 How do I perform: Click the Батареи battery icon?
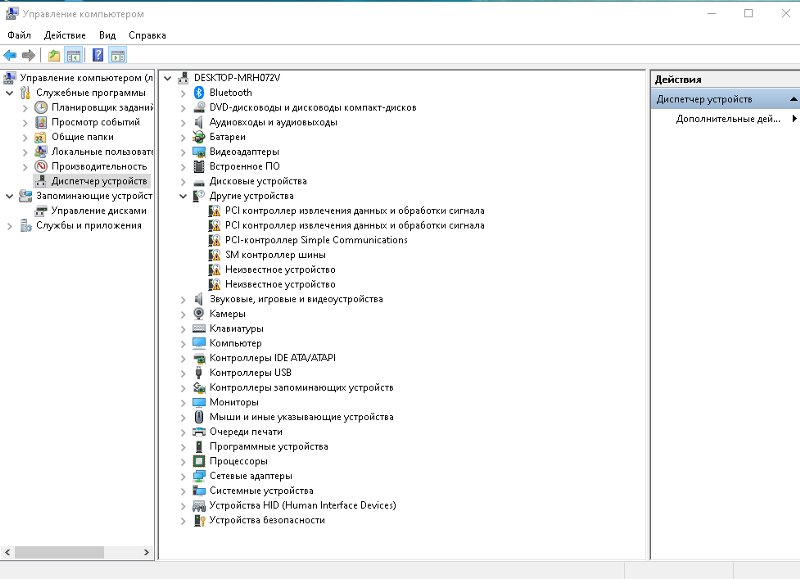coord(199,137)
